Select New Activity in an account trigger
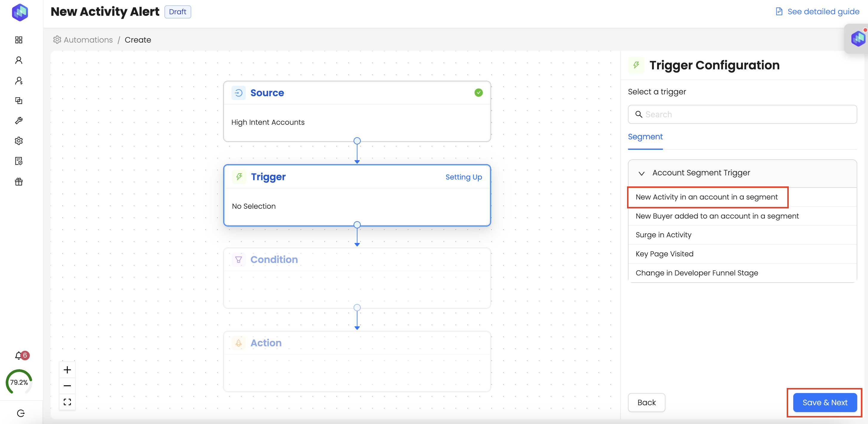This screenshot has width=868, height=424. (x=707, y=197)
